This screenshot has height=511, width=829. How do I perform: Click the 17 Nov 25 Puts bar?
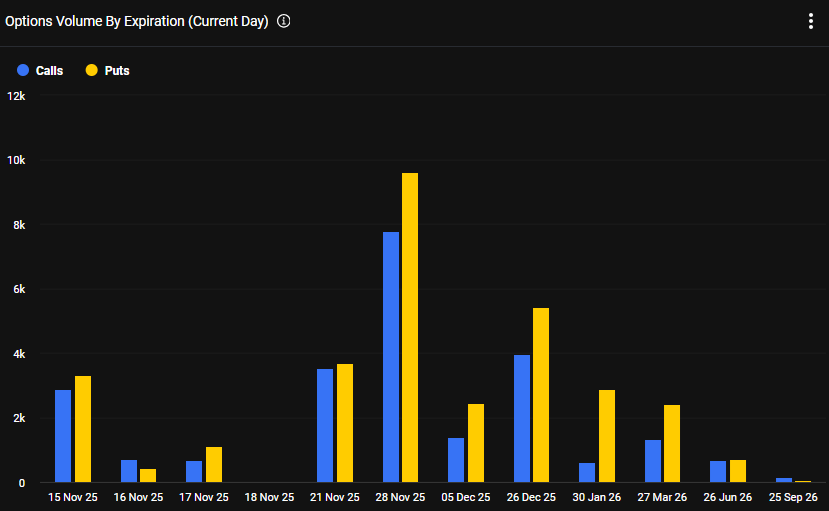[x=214, y=465]
